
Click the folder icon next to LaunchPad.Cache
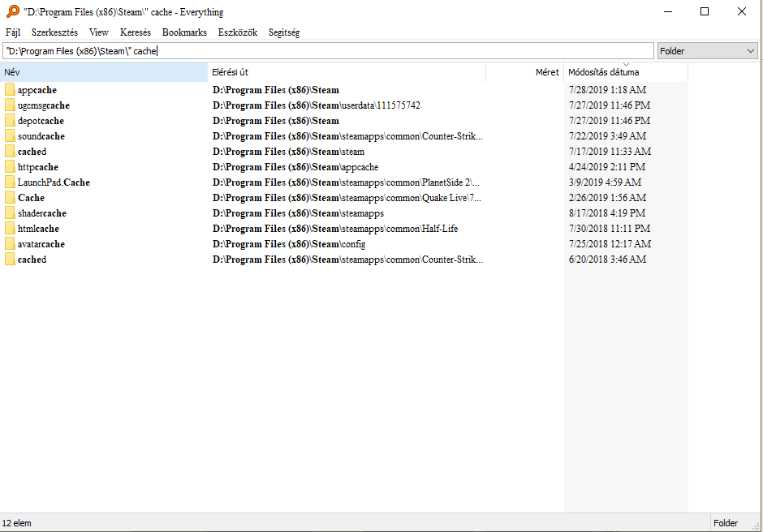pos(10,182)
